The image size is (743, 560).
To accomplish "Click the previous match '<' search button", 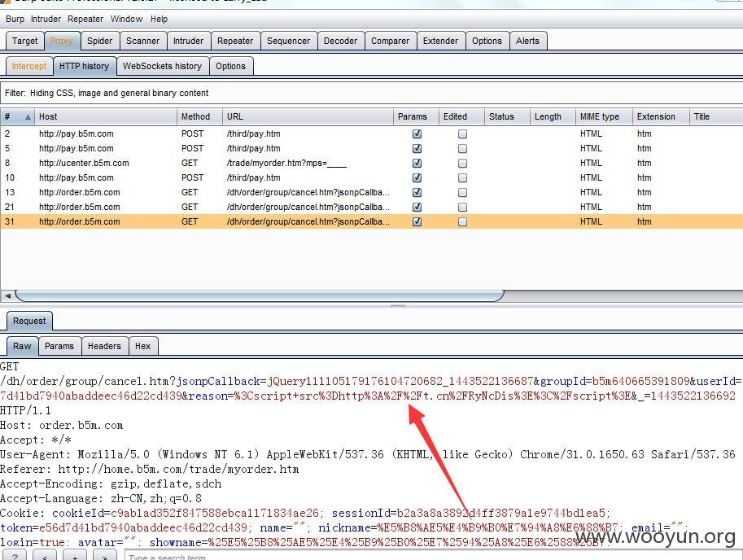I will coord(45,555).
